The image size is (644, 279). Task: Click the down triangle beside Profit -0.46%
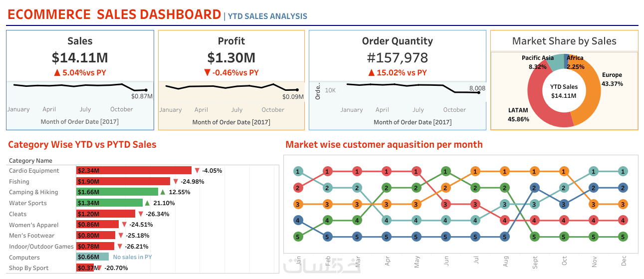coord(208,73)
